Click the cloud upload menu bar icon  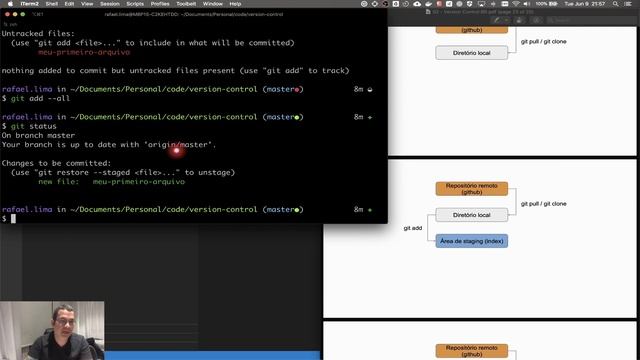(x=417, y=4)
